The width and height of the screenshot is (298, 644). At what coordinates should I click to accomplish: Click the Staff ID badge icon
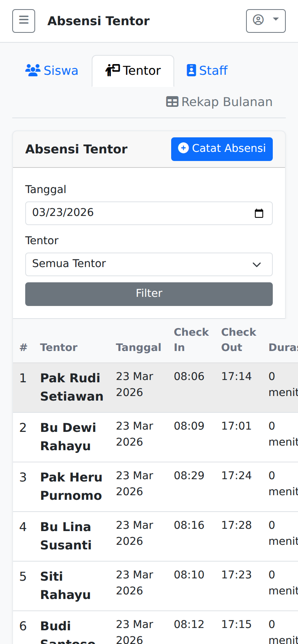coord(191,70)
